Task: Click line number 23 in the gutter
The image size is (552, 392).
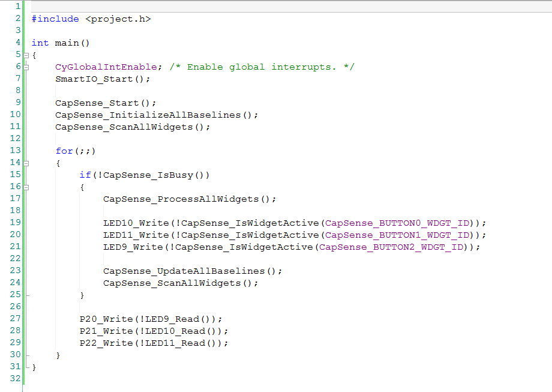Action: [15, 270]
